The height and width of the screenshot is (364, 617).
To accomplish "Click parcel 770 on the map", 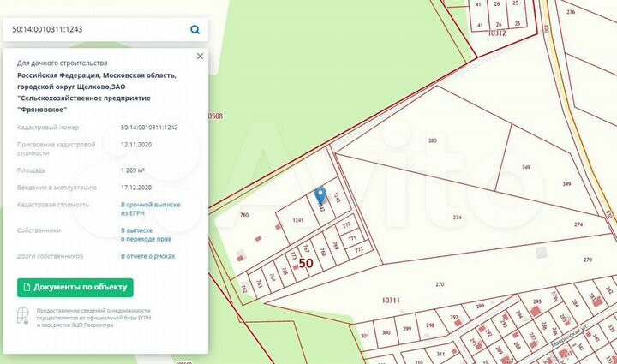I will click(x=347, y=225).
